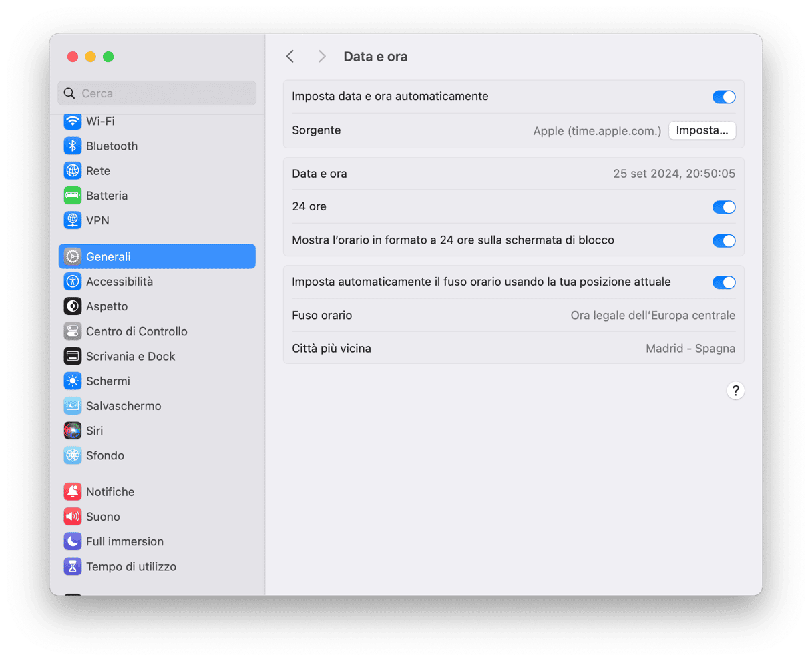The height and width of the screenshot is (661, 812).
Task: Open the Tempo di utilizzo hourglass icon
Action: pyautogui.click(x=73, y=566)
